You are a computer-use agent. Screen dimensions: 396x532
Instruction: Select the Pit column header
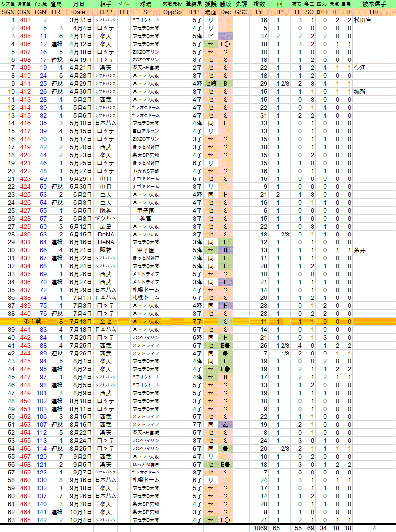259,12
